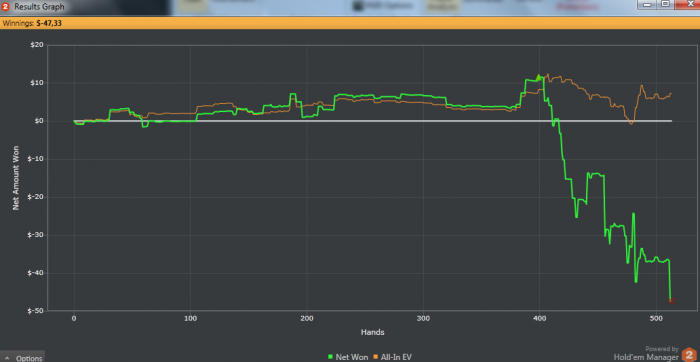This screenshot has width=700, height=362.
Task: Click the Results Graph title text
Action: tap(39, 7)
